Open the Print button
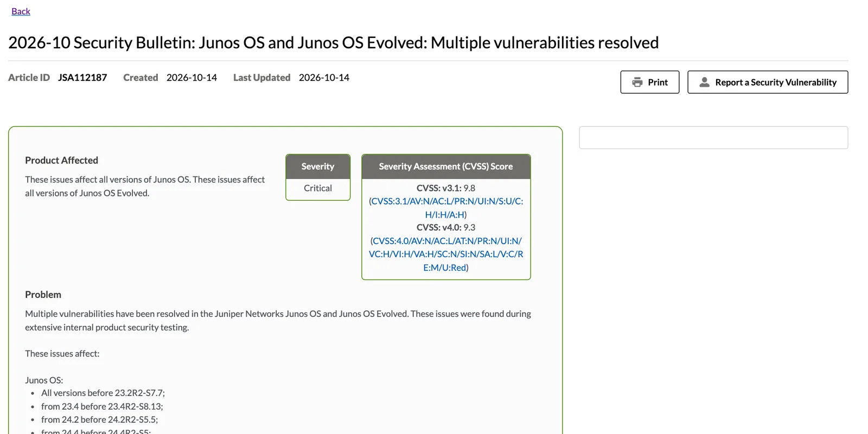868x434 pixels. click(650, 82)
